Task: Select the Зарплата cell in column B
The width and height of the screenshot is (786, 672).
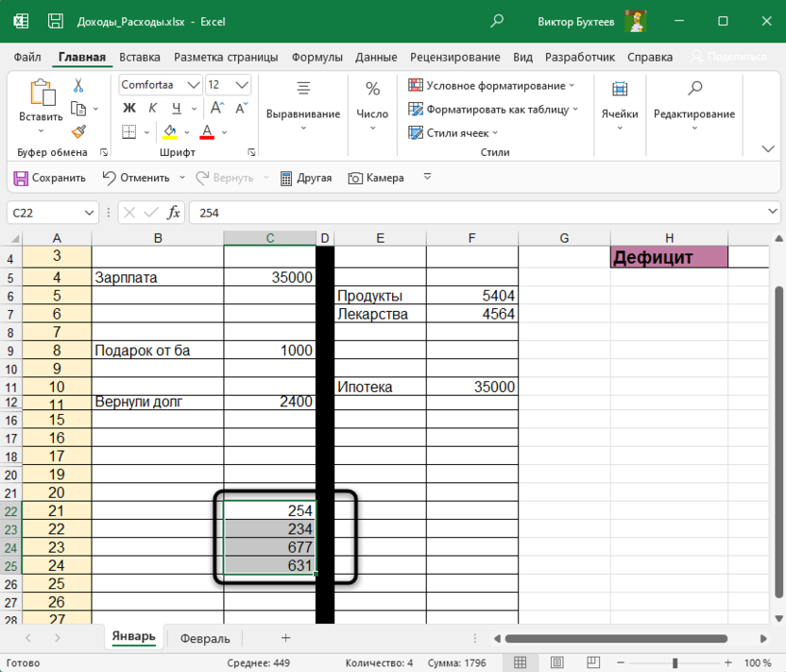Action: (x=157, y=278)
